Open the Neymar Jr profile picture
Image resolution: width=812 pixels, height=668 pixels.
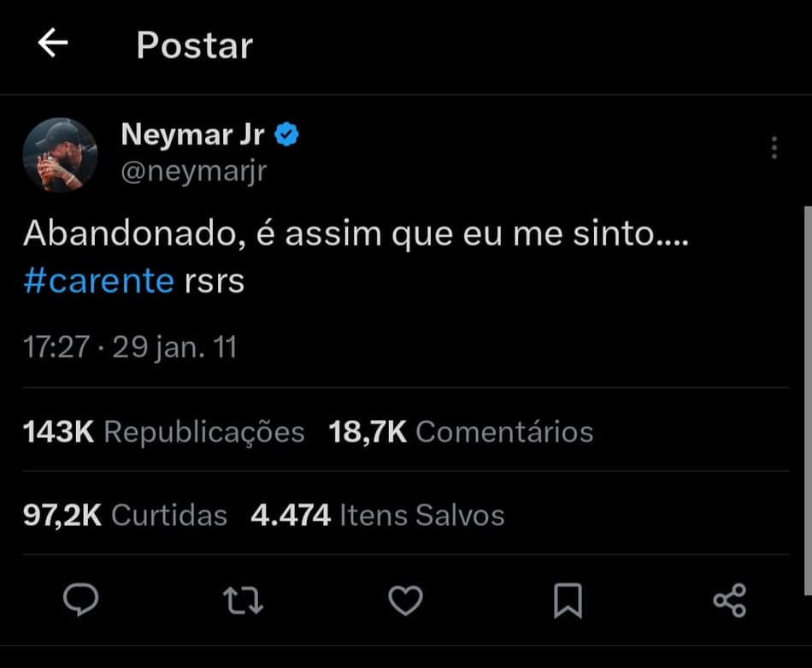pos(60,155)
